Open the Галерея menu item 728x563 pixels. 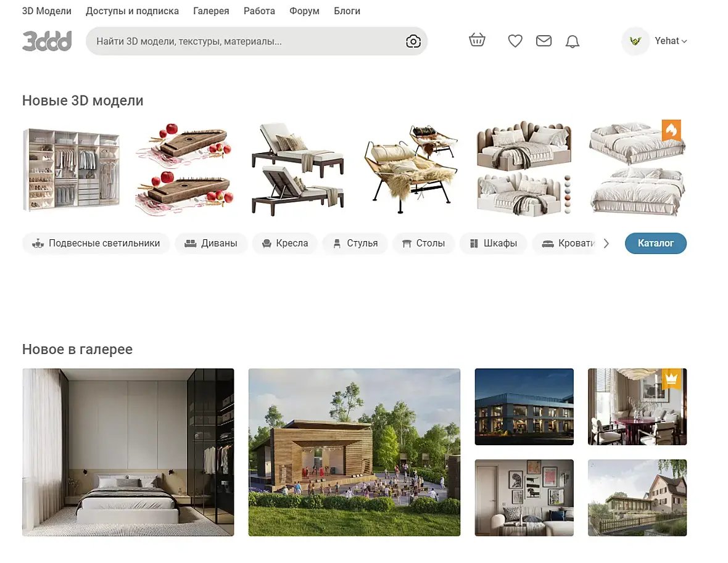click(211, 10)
